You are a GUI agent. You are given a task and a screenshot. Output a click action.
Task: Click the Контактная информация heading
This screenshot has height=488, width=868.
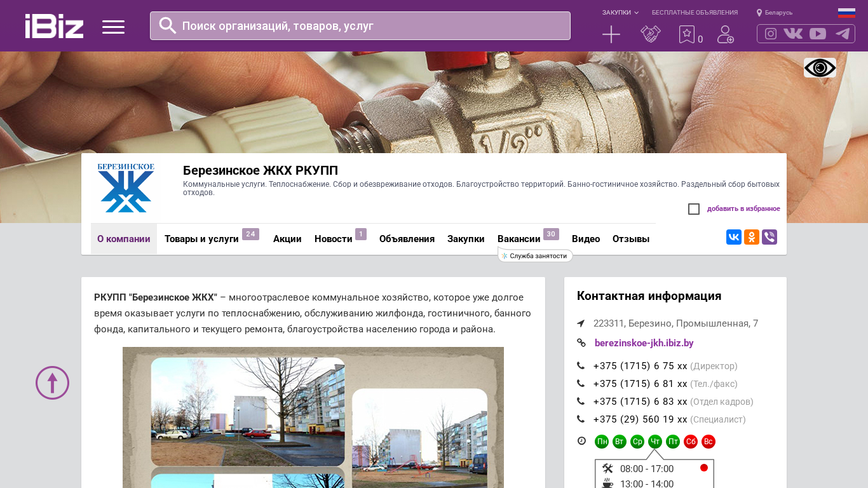click(x=649, y=296)
